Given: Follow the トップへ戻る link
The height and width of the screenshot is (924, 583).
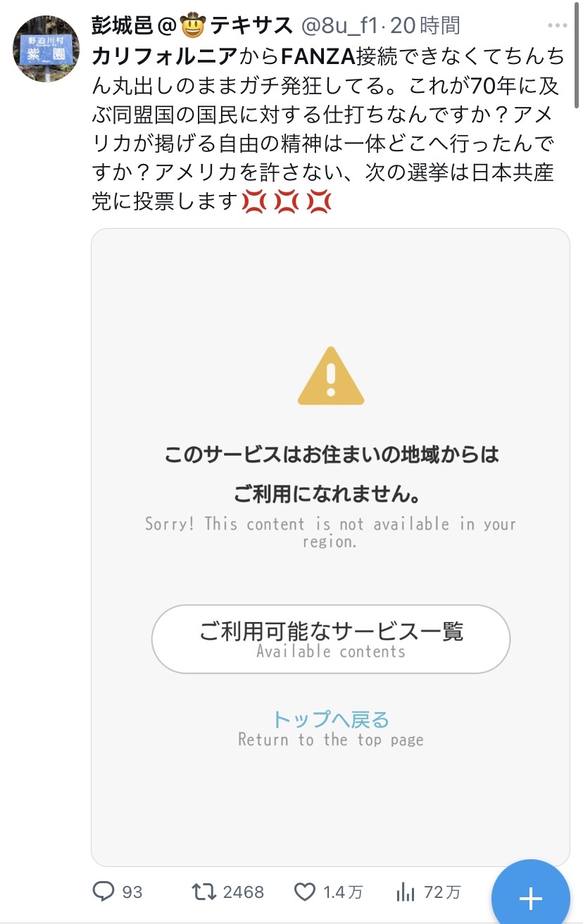Looking at the screenshot, I should coord(331,719).
